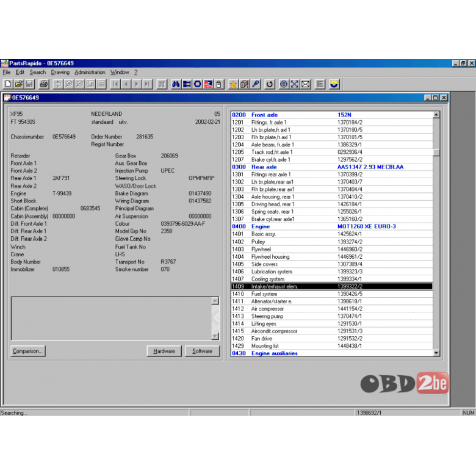The width and height of the screenshot is (476, 476).
Task: Select row 1305 Driving head, rear 1
Action: point(332,204)
